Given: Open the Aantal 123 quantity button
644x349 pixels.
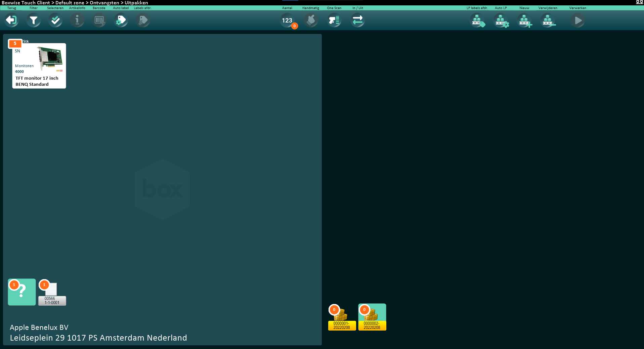Looking at the screenshot, I should point(288,21).
